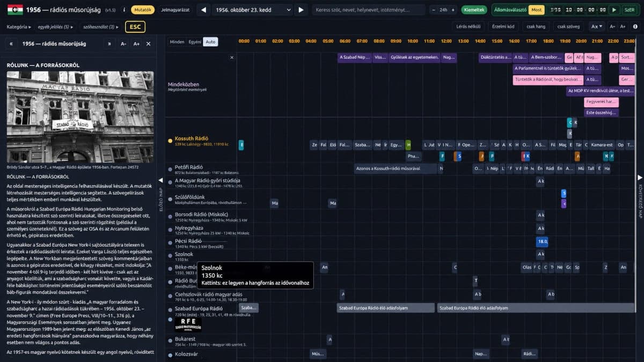This screenshot has height=362, width=644.
Task: Enlarge timeline text with top-right A+ button
Action: pyautogui.click(x=623, y=26)
